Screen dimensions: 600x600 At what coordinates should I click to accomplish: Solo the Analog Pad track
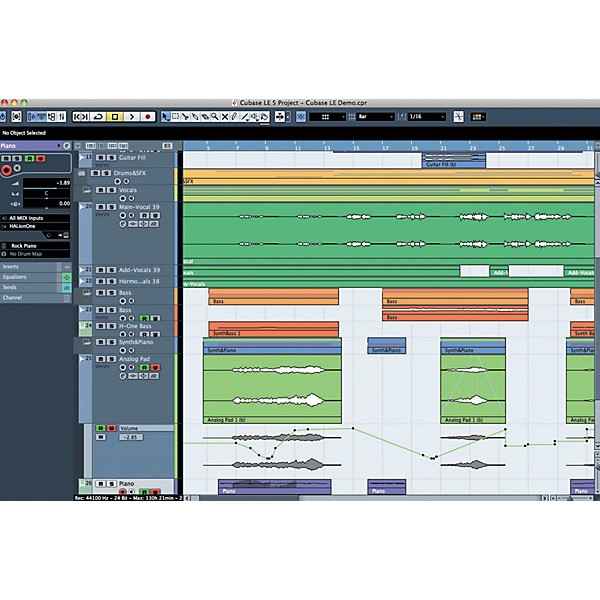pyautogui.click(x=111, y=359)
